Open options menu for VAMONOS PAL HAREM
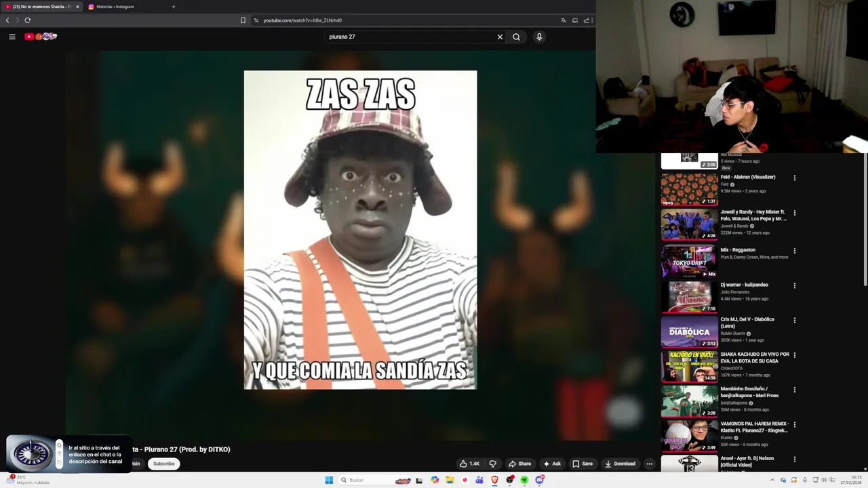868x488 pixels. point(795,425)
